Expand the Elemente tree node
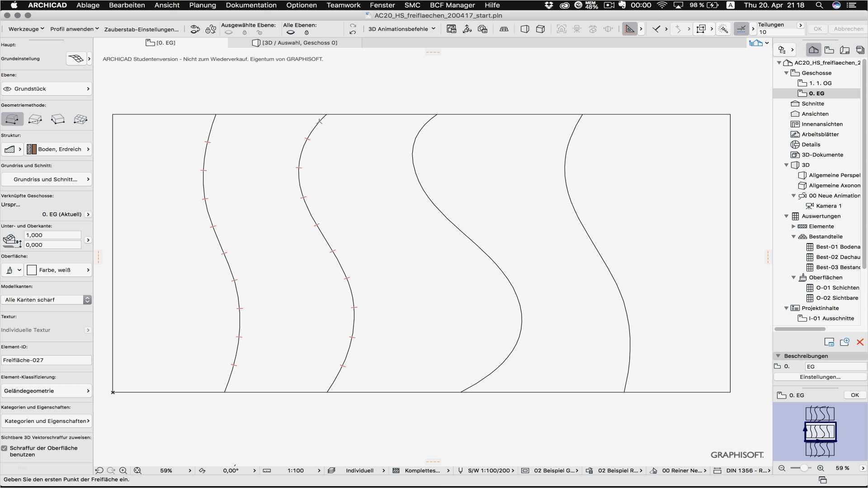 coord(793,226)
